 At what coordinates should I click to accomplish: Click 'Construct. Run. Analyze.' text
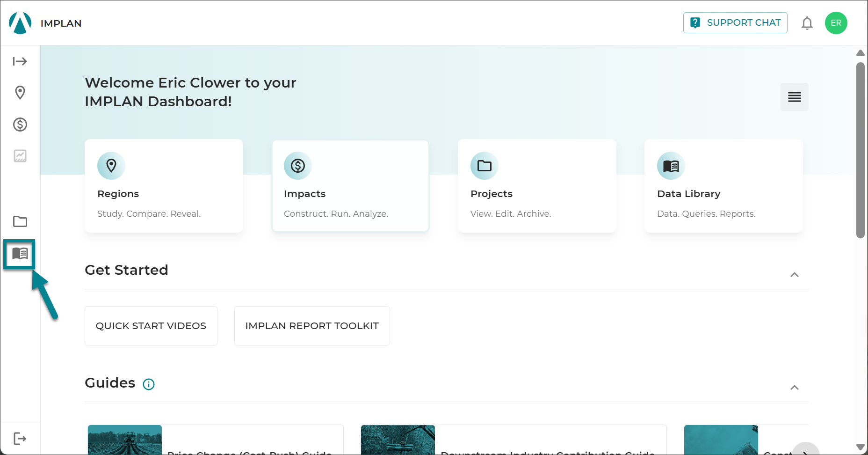(336, 214)
